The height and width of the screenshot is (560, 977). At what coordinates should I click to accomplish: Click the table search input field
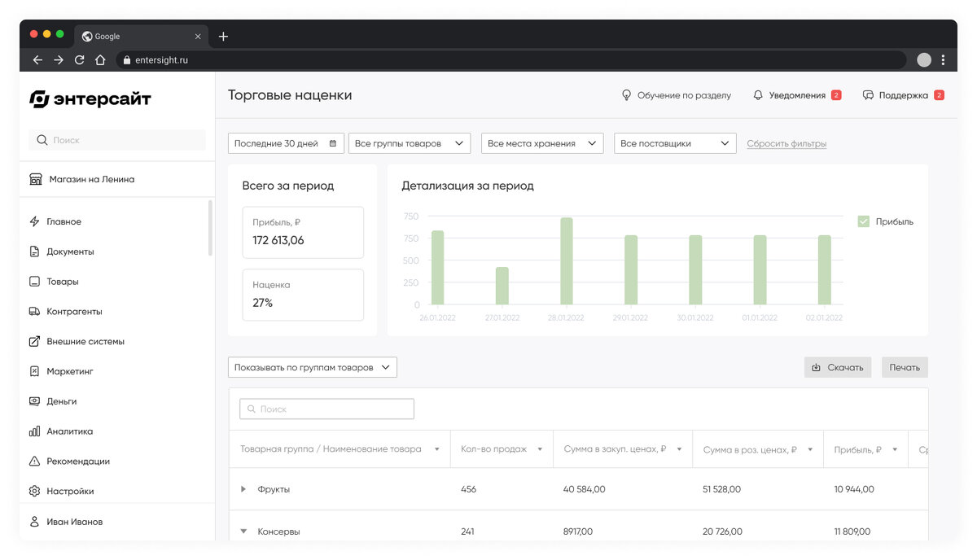tap(326, 409)
